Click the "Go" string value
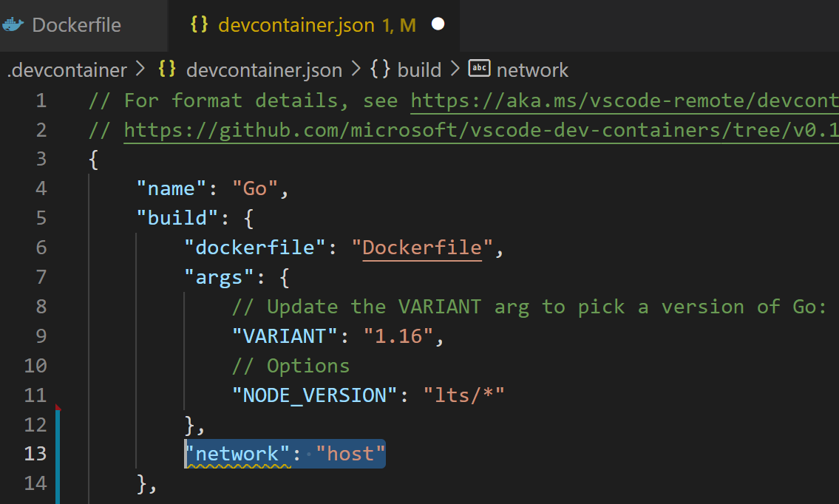 click(255, 189)
